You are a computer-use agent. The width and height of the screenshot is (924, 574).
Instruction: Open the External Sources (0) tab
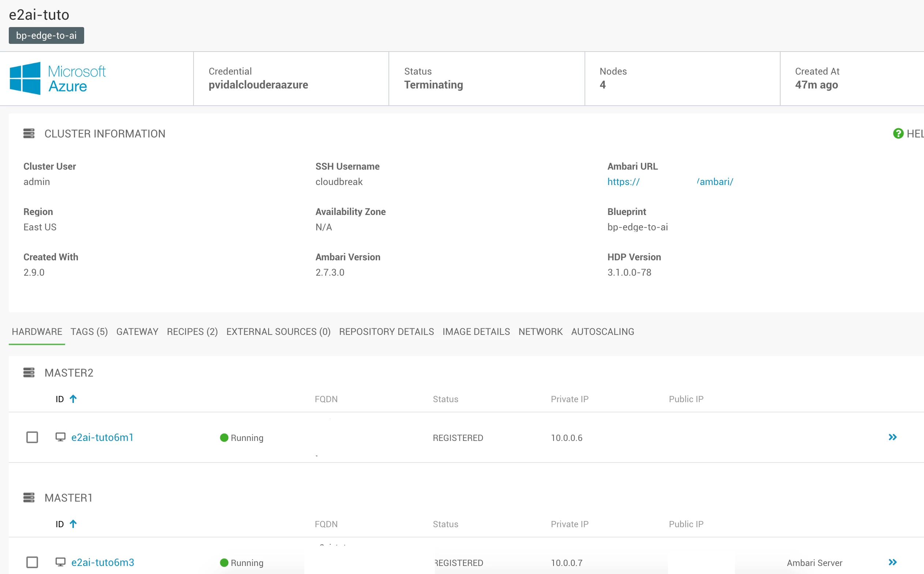pyautogui.click(x=278, y=332)
